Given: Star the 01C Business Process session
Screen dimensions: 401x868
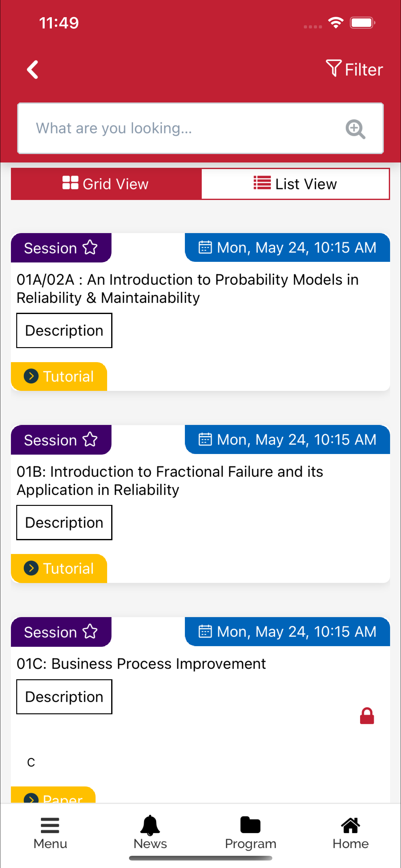Looking at the screenshot, I should coord(90,632).
